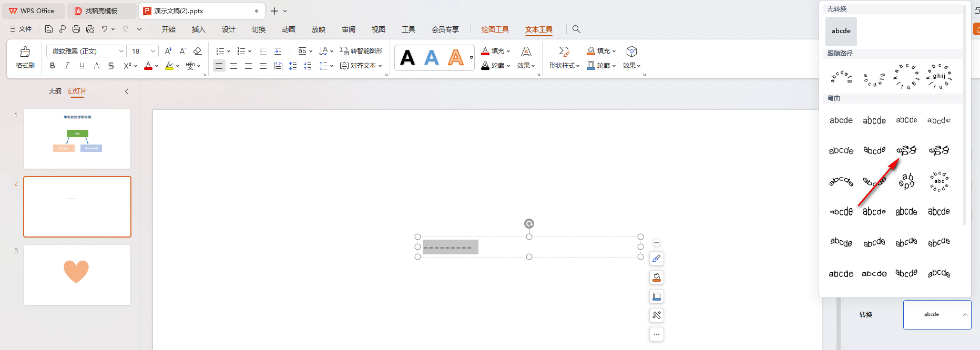This screenshot has height=350, width=980.
Task: Open the Transform (转换) combo box showing abcde
Action: pos(937,315)
